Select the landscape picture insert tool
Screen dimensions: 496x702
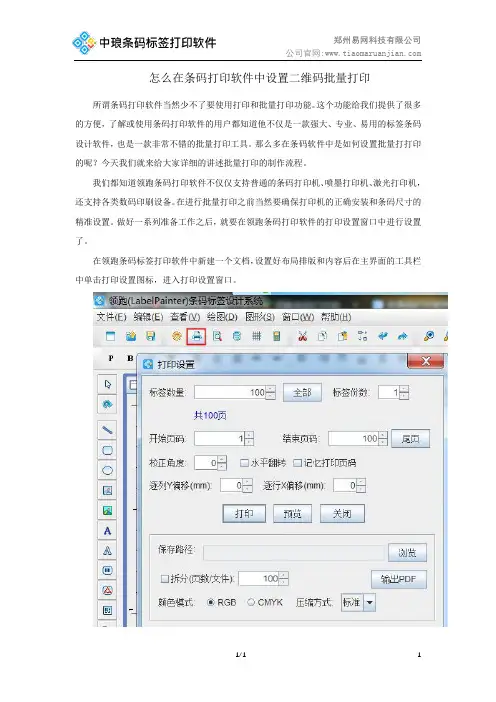(107, 510)
